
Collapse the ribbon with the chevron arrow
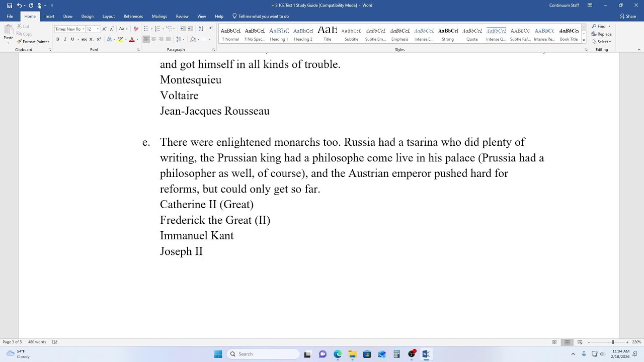coord(639,50)
